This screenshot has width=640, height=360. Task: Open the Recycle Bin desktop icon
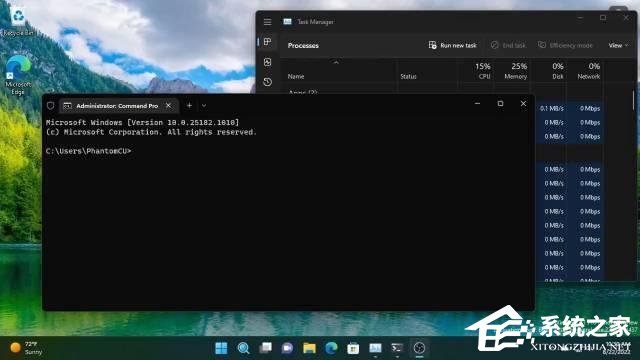(x=18, y=21)
